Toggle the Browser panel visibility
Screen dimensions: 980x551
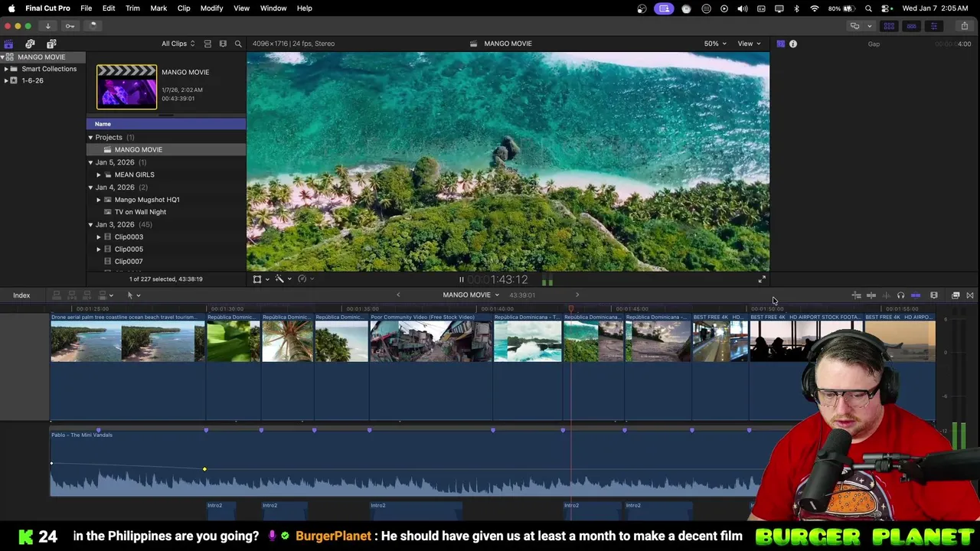coord(889,26)
